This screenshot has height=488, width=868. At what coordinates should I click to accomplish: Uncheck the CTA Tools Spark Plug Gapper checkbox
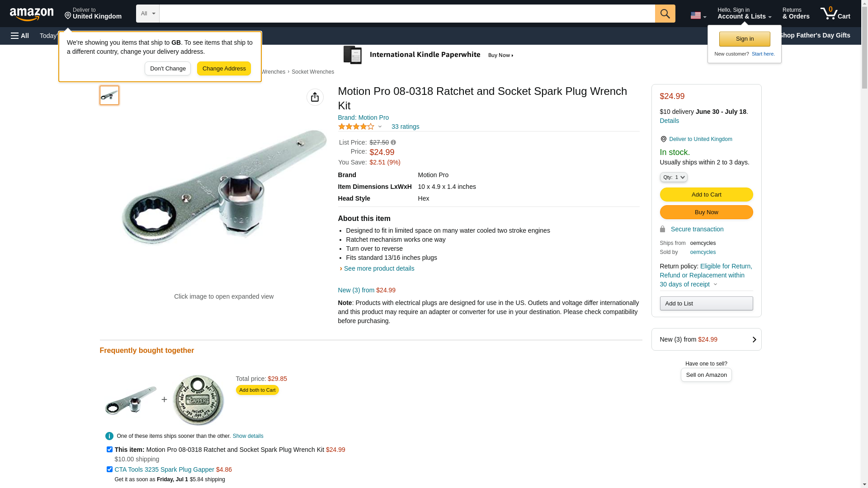[109, 469]
